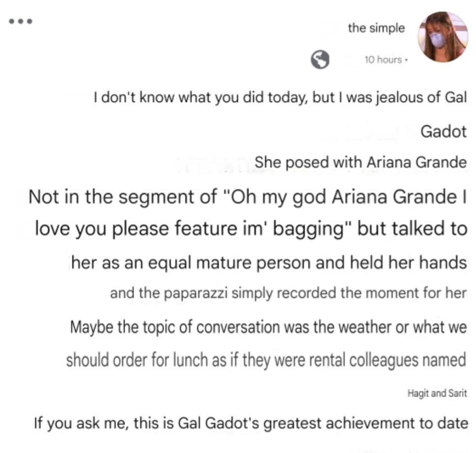Screen dimensions: 476x453
Task: Click the line starting 'should order for lunch'
Action: (x=266, y=360)
